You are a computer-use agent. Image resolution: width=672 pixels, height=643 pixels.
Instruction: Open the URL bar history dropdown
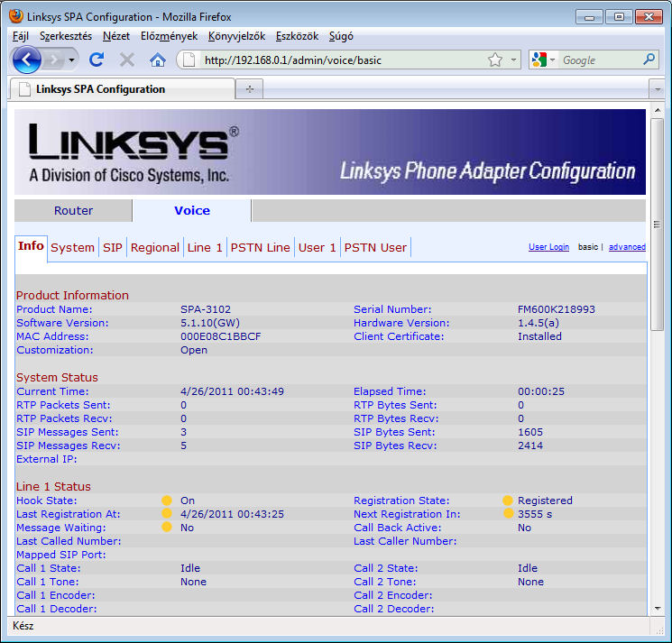coord(513,60)
